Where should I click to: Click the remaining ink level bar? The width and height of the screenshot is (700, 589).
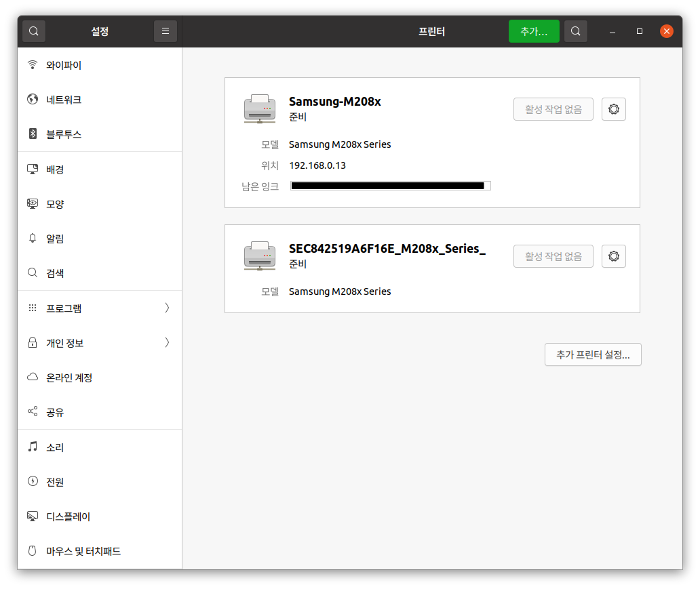click(x=391, y=186)
